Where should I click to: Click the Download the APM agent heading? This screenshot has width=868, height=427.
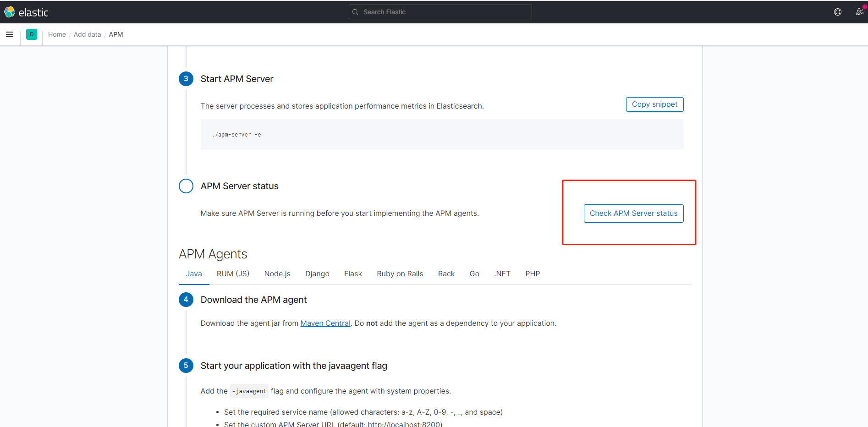(254, 300)
